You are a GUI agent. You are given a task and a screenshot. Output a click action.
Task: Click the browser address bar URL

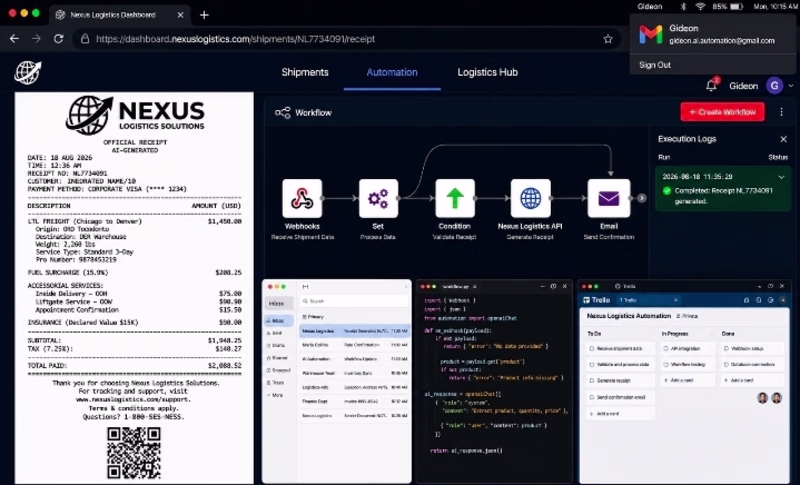[x=235, y=39]
